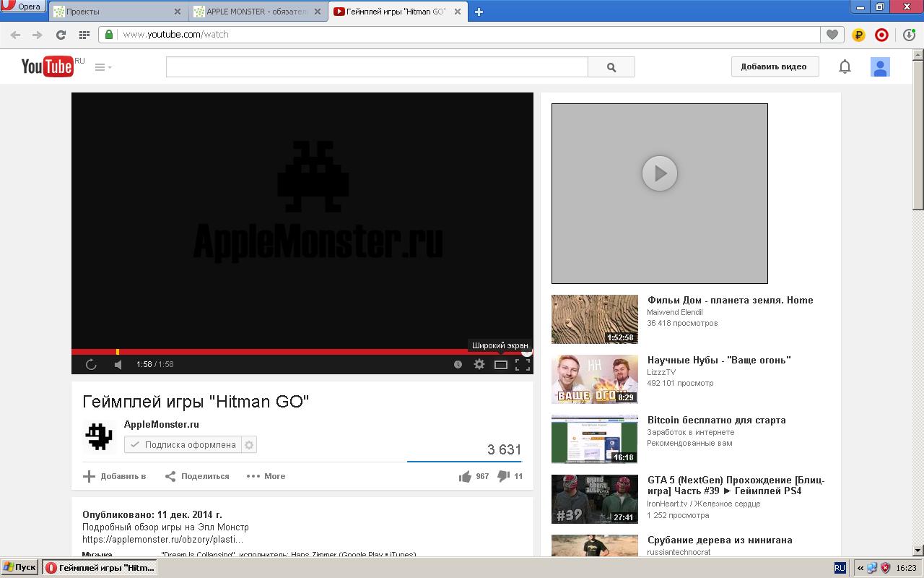
Task: Open the notifications bell
Action: (845, 66)
